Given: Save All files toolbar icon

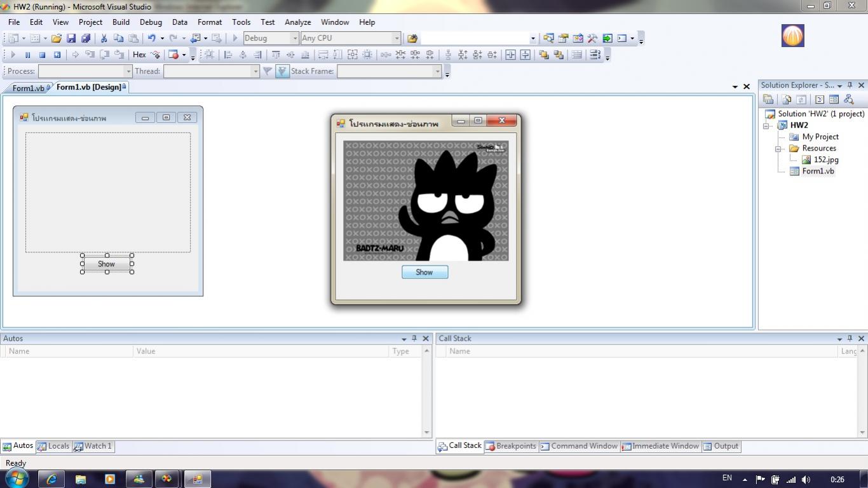Looking at the screenshot, I should coord(86,38).
